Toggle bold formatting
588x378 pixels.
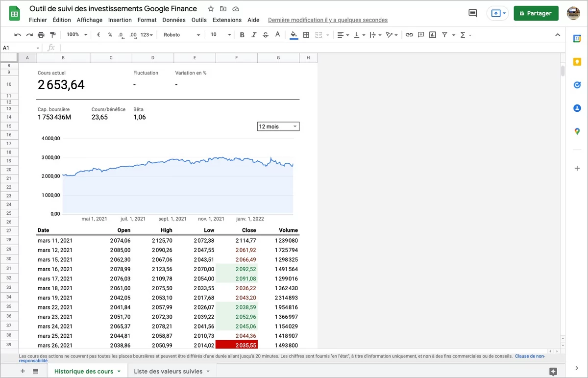tap(242, 35)
